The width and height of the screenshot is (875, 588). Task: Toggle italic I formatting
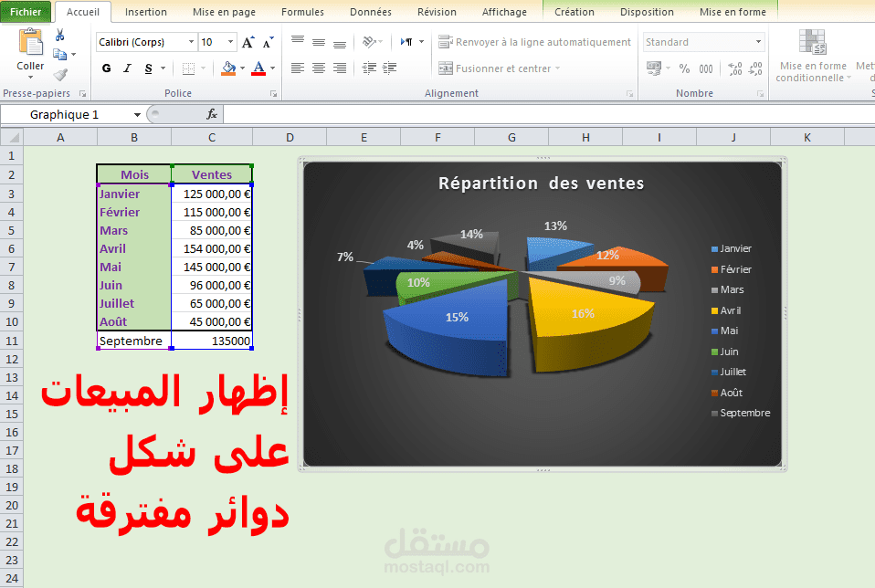pyautogui.click(x=127, y=68)
